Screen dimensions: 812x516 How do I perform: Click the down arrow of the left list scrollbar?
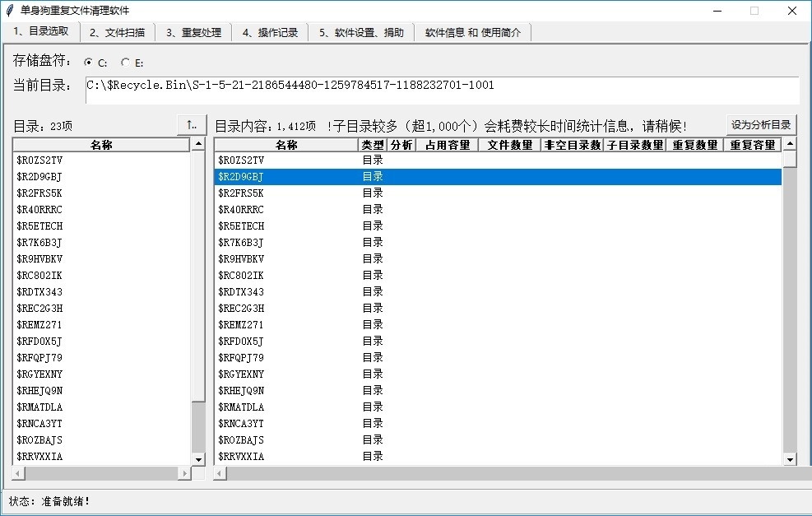(x=197, y=461)
